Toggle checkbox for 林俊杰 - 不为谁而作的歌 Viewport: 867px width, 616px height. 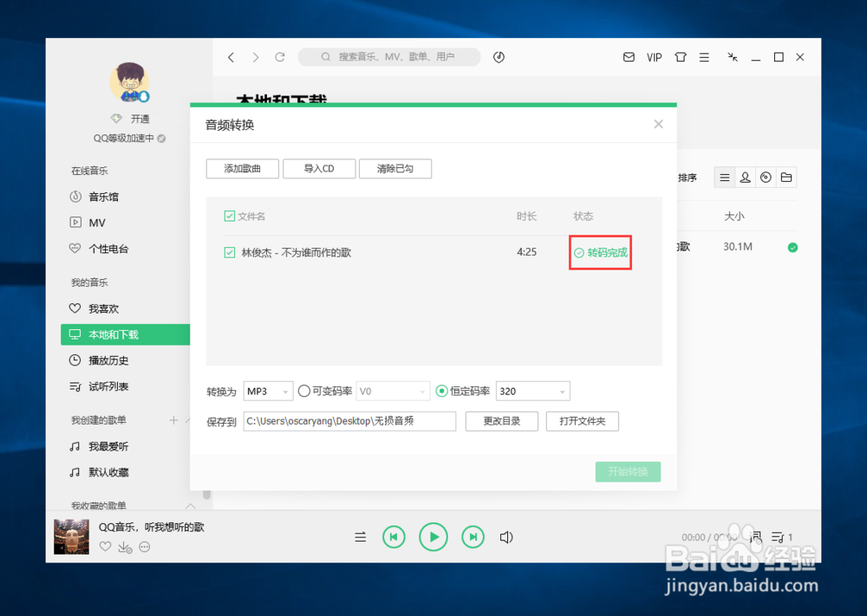click(230, 252)
